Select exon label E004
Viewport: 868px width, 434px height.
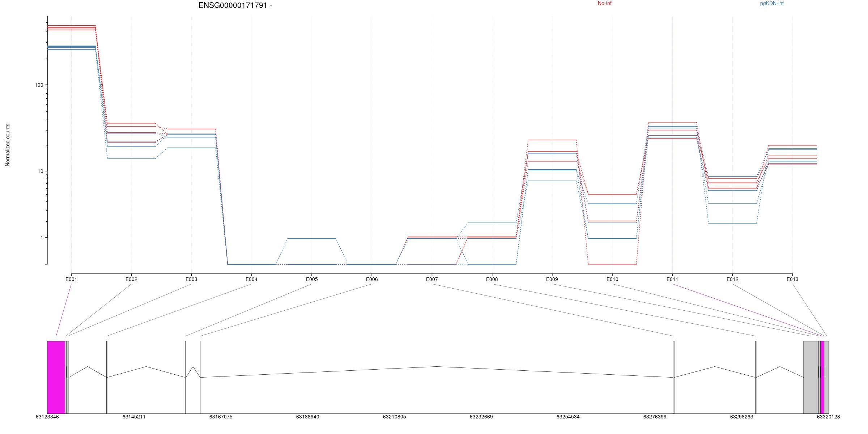click(251, 279)
